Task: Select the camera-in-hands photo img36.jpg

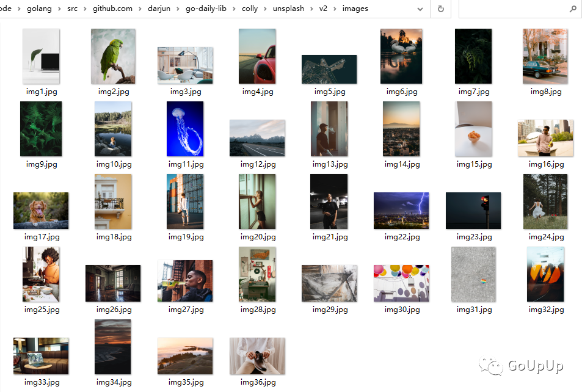Action: 257,355
